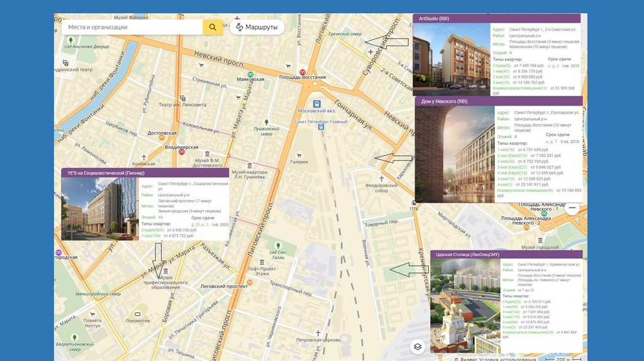Click the Московский вокзал railway station icon
Viewport: 644px width, 361px height.
318,104
